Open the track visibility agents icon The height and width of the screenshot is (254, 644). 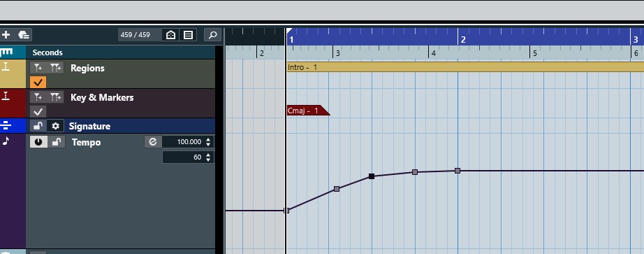click(170, 35)
